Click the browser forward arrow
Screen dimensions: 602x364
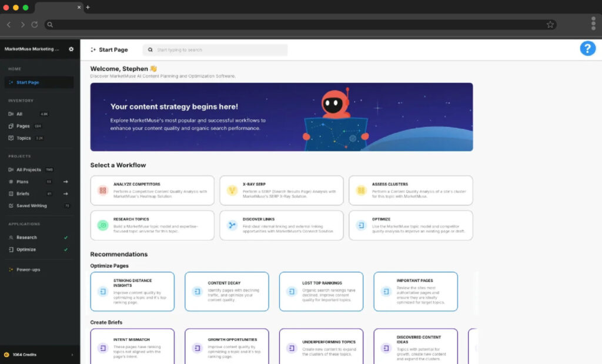pos(23,25)
